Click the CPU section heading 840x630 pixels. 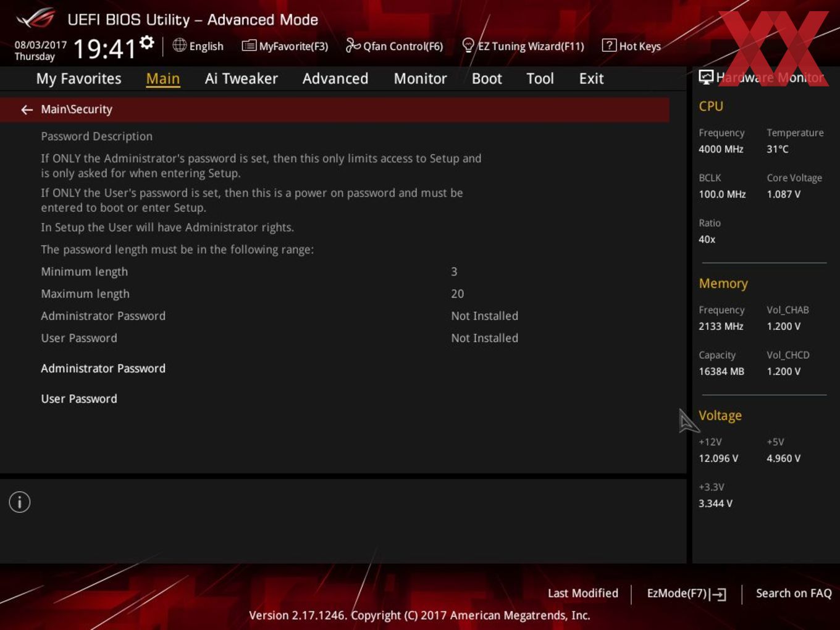pos(711,106)
